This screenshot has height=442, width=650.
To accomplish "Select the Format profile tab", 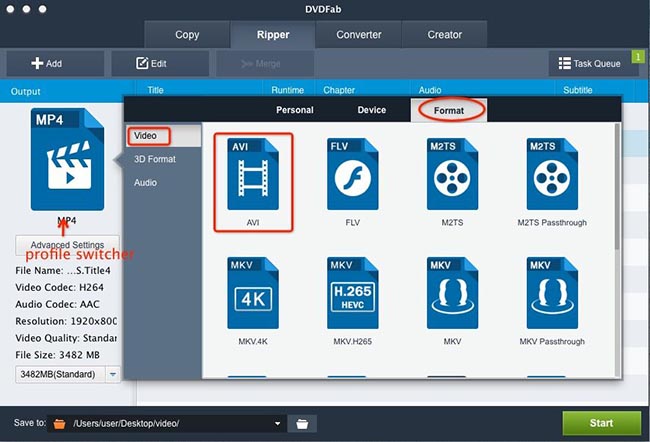I will tap(449, 110).
